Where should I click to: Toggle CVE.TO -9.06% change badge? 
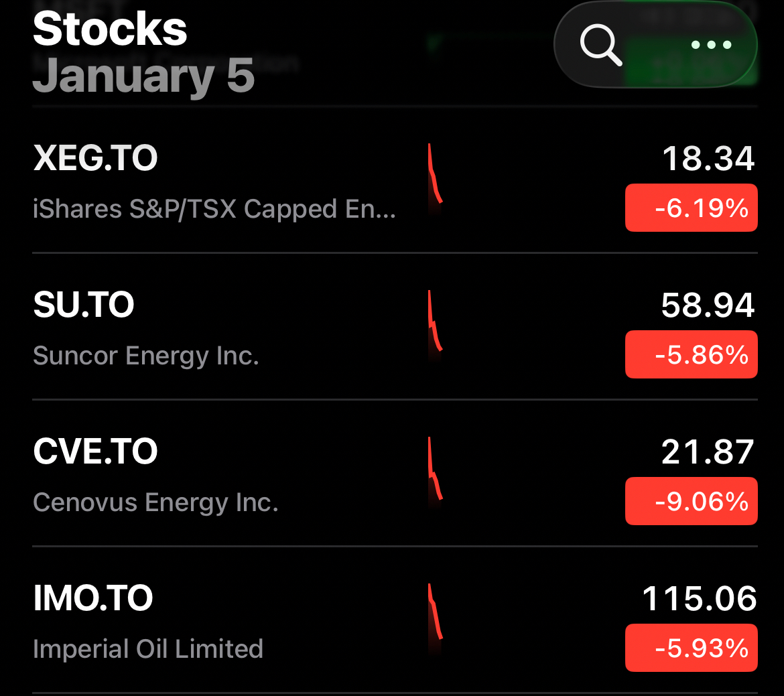tap(691, 501)
